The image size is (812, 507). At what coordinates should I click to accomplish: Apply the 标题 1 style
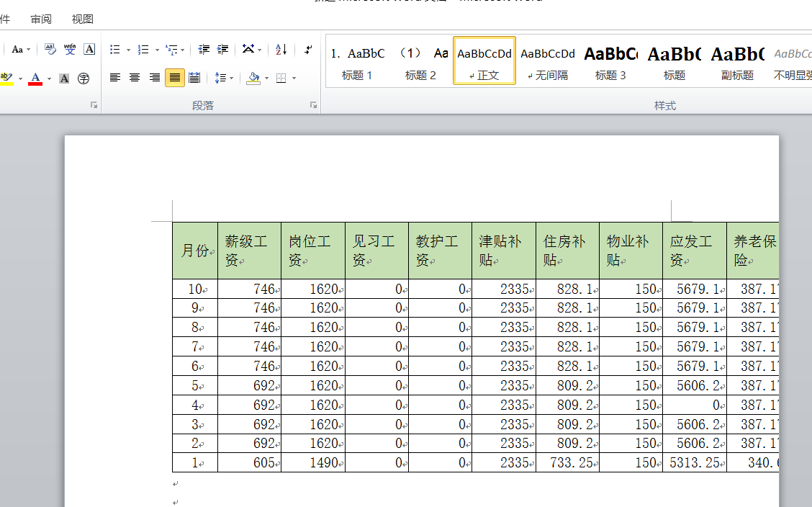(357, 62)
